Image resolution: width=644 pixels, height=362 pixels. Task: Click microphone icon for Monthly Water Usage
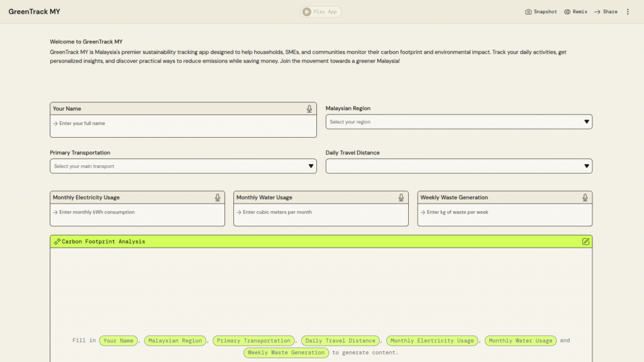pyautogui.click(x=401, y=197)
